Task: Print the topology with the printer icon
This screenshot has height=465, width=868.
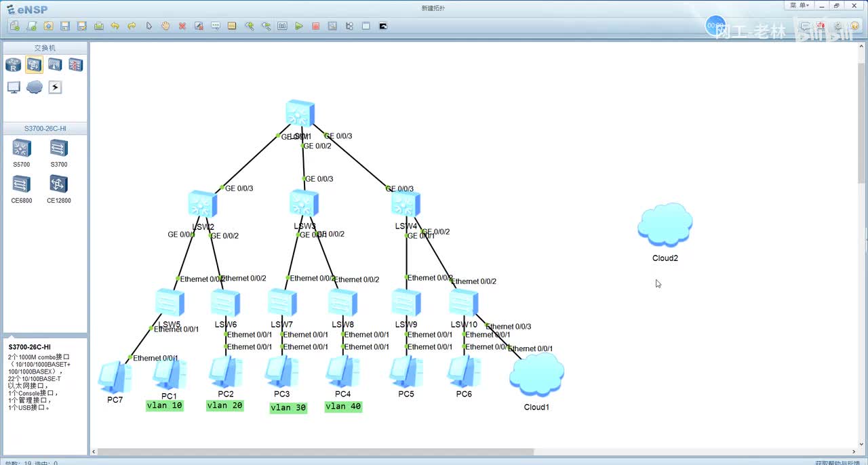Action: click(x=99, y=26)
